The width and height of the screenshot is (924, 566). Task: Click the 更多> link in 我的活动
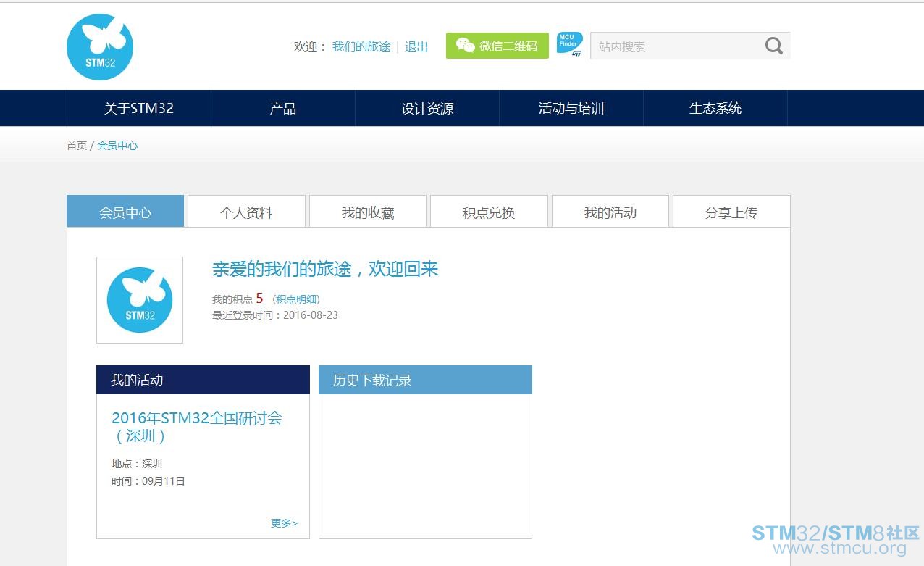[x=284, y=523]
